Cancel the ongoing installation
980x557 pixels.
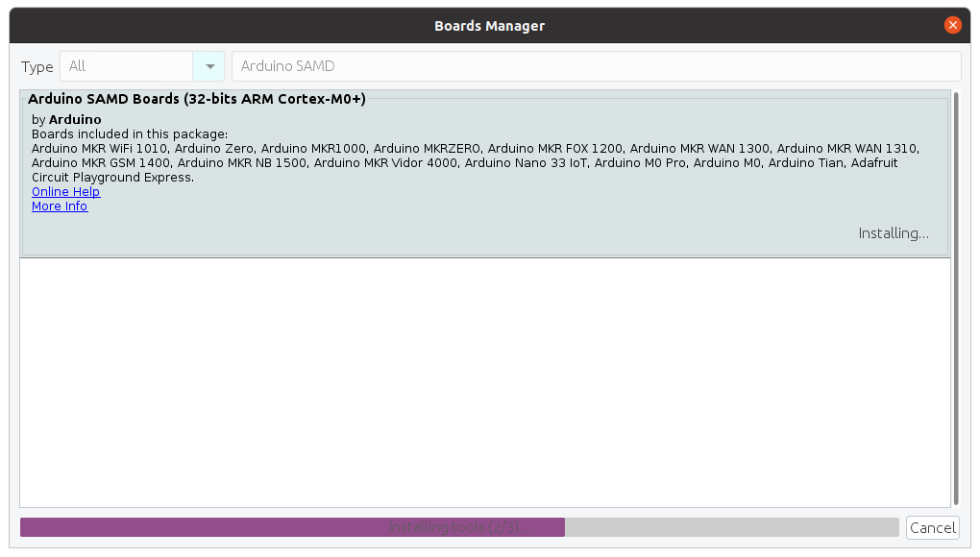932,527
